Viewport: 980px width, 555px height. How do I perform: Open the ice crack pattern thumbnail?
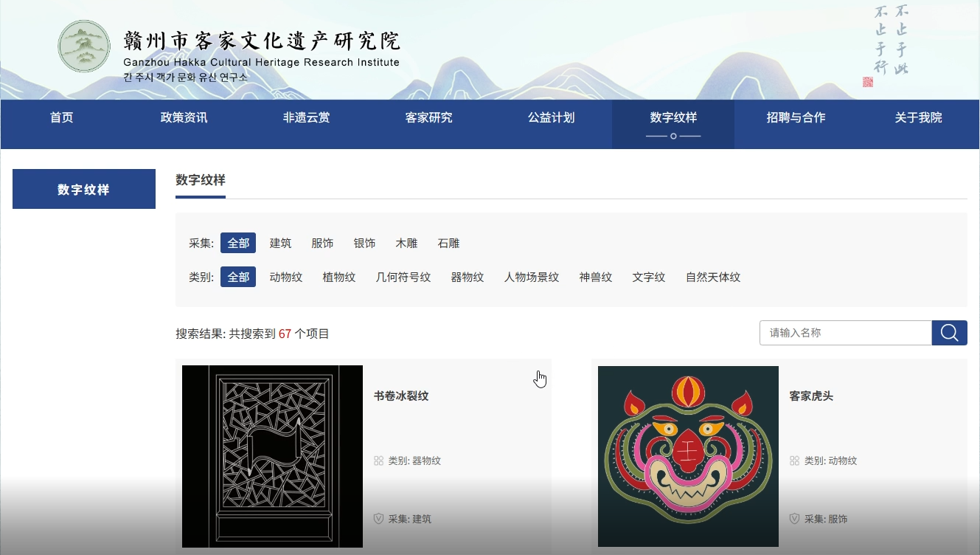(272, 456)
